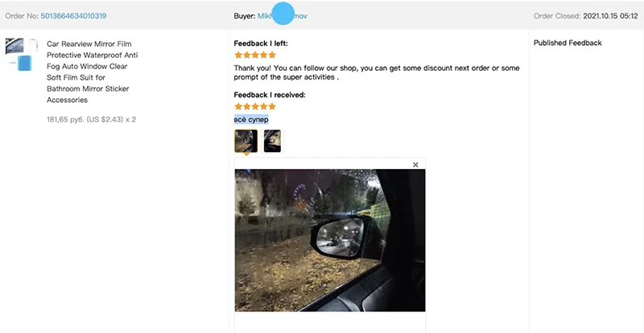Click the enlarged rainy window photo
This screenshot has height=333, width=644.
(x=330, y=240)
